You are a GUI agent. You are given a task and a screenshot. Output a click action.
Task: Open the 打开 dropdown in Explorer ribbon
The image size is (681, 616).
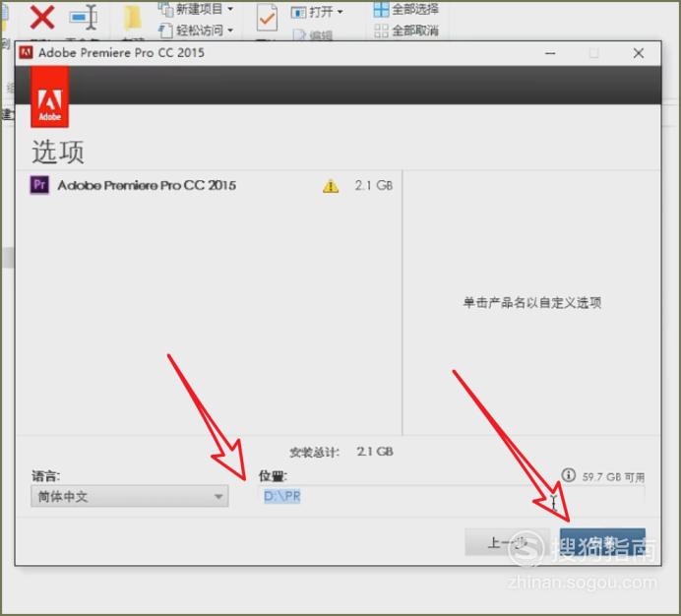coord(317,12)
